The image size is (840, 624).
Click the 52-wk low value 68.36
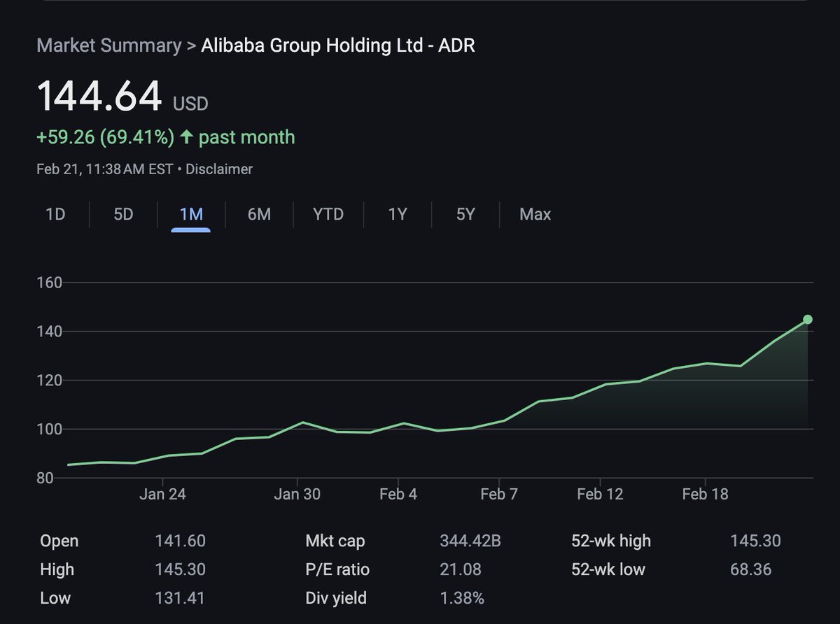coord(750,569)
